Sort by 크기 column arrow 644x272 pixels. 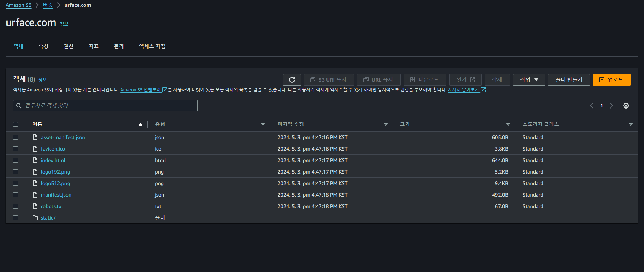point(508,124)
